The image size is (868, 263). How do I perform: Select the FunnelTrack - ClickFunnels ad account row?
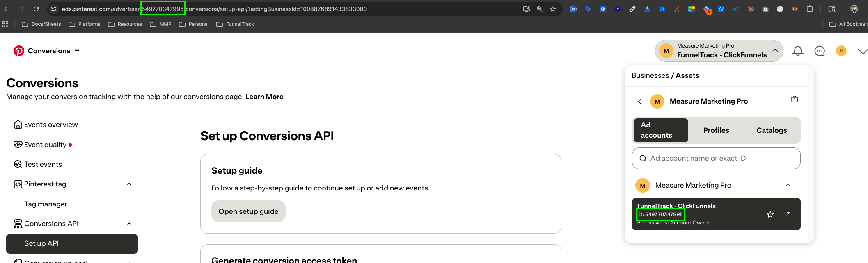(x=716, y=214)
